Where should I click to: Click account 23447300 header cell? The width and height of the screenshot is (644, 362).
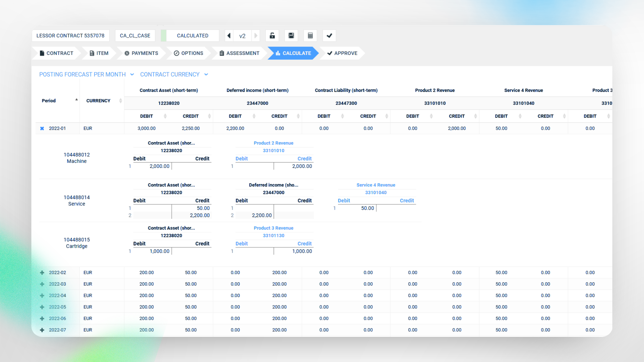(x=346, y=103)
